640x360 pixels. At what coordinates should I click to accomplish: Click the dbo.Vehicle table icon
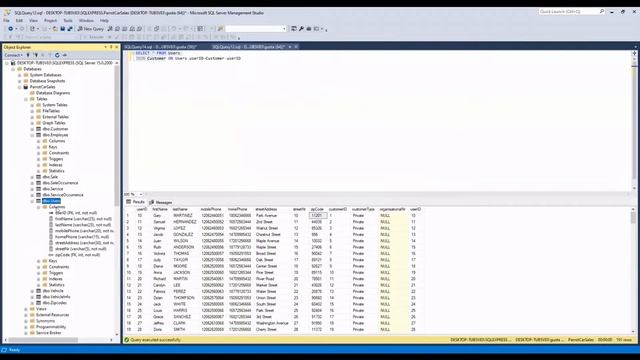pyautogui.click(x=38, y=291)
